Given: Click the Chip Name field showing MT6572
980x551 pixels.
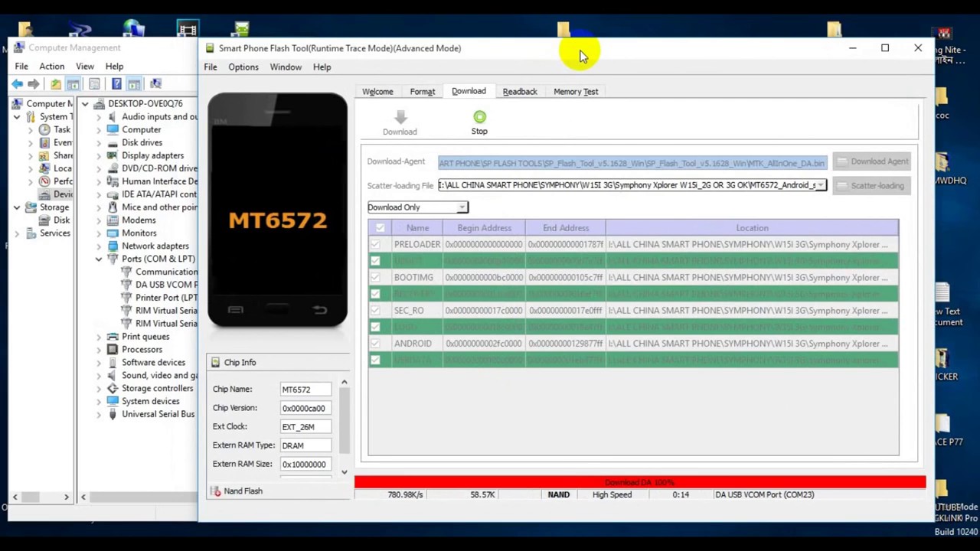Looking at the screenshot, I should point(305,390).
